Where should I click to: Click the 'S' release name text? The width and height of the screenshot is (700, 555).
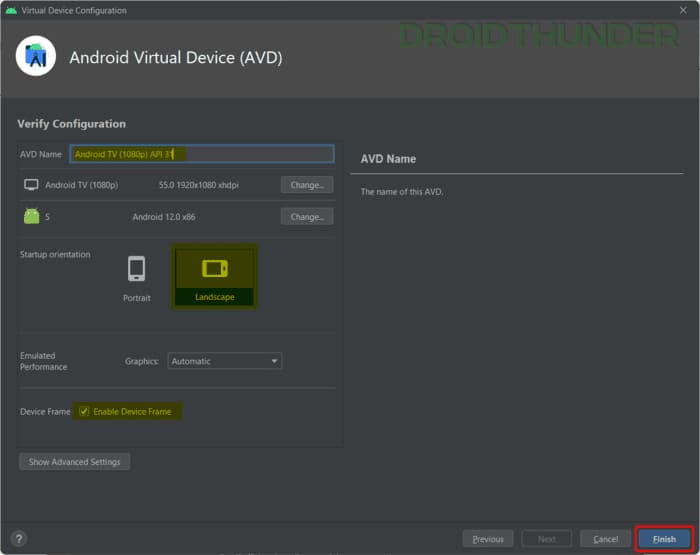point(47,217)
